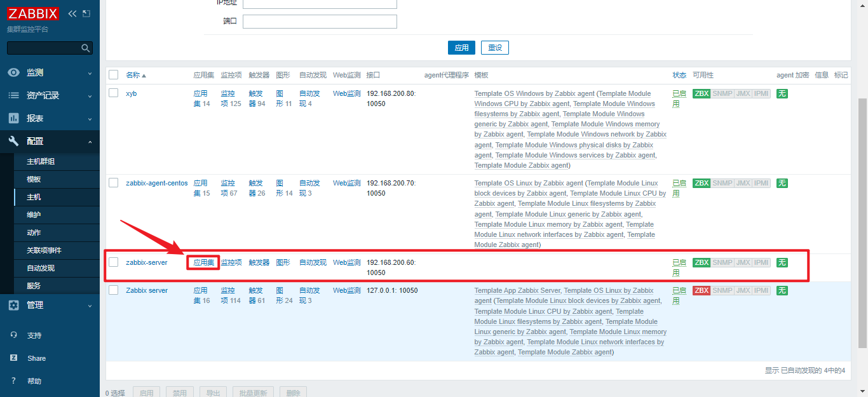
Task: Tick the select-all hosts checkbox
Action: pyautogui.click(x=114, y=75)
